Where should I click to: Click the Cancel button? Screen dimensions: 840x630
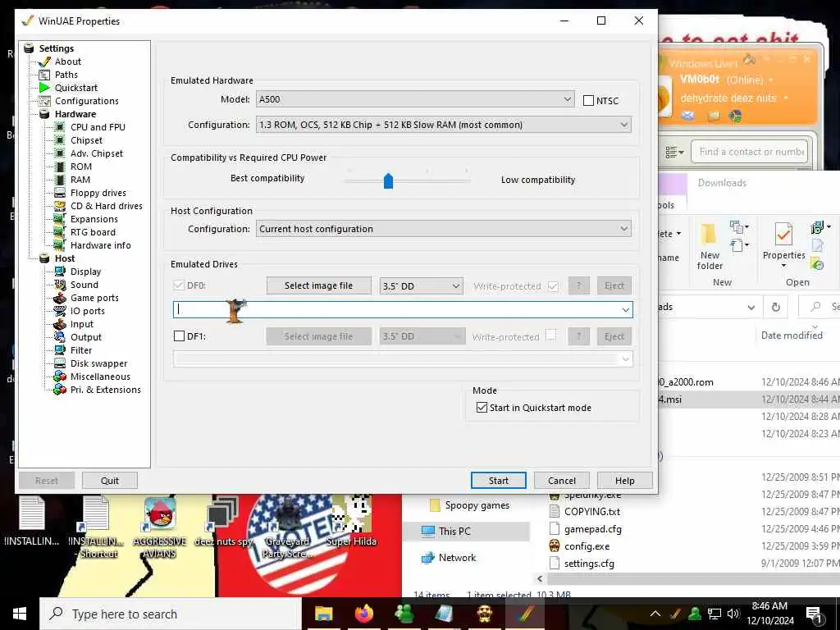pyautogui.click(x=561, y=481)
